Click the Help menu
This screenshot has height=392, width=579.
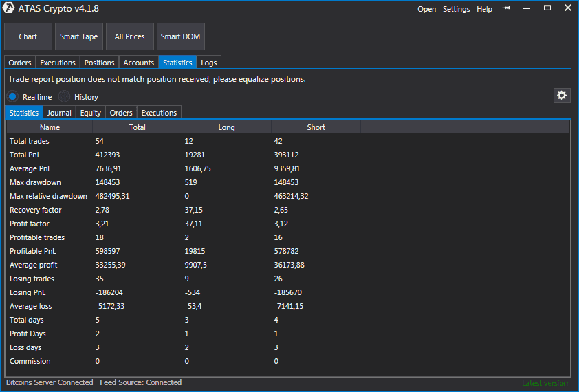[x=484, y=9]
